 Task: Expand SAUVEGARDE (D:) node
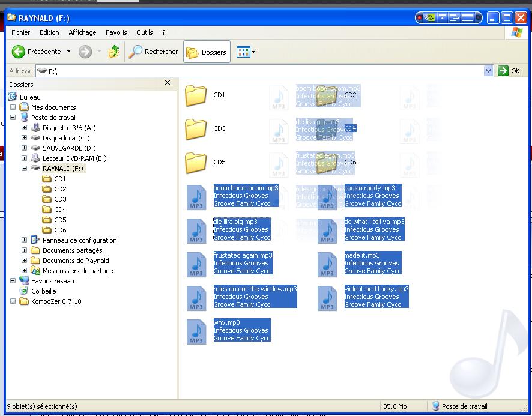24,148
